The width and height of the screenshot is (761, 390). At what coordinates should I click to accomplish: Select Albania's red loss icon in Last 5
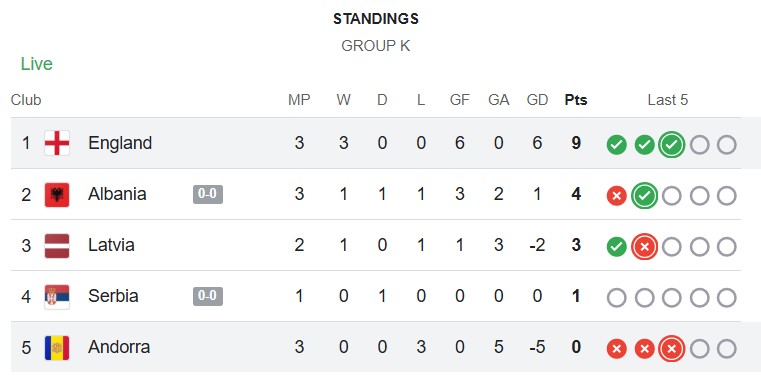pyautogui.click(x=616, y=196)
